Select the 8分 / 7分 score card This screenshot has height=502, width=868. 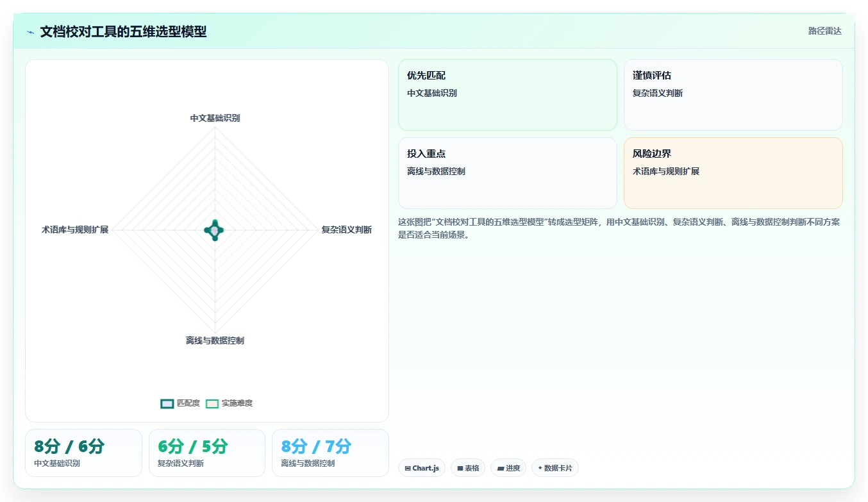coord(330,453)
